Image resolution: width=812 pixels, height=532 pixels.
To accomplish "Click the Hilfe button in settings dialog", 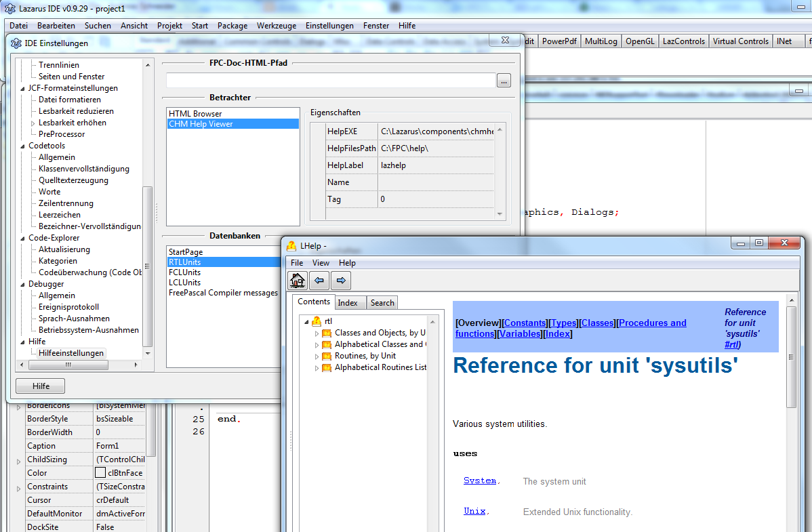I will [x=40, y=386].
